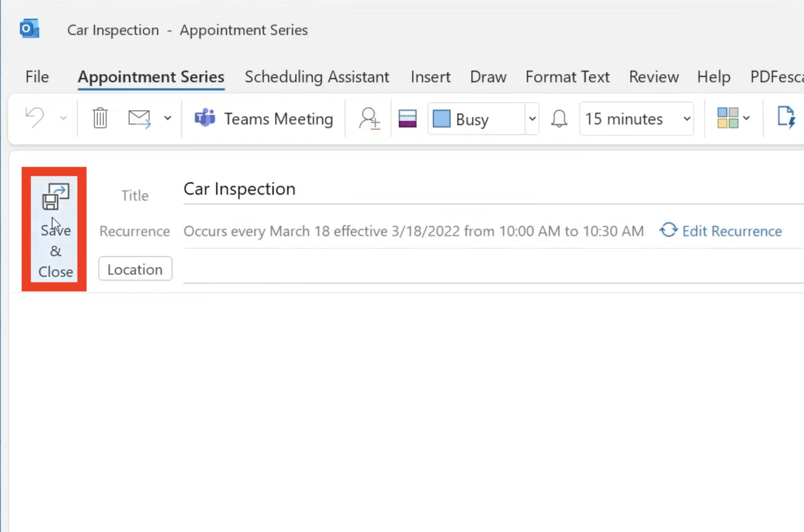The height and width of the screenshot is (532, 804).
Task: Open the File menu
Action: pyautogui.click(x=37, y=77)
